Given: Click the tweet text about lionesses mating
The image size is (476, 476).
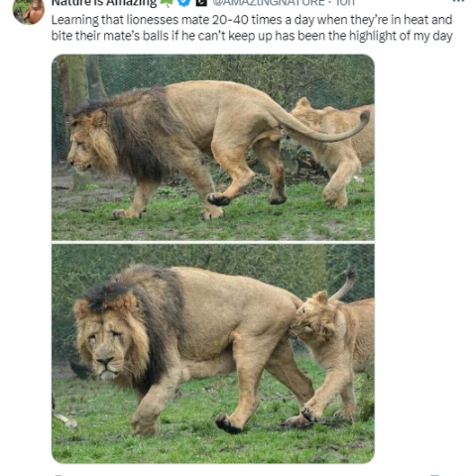Looking at the screenshot, I should point(252,28).
